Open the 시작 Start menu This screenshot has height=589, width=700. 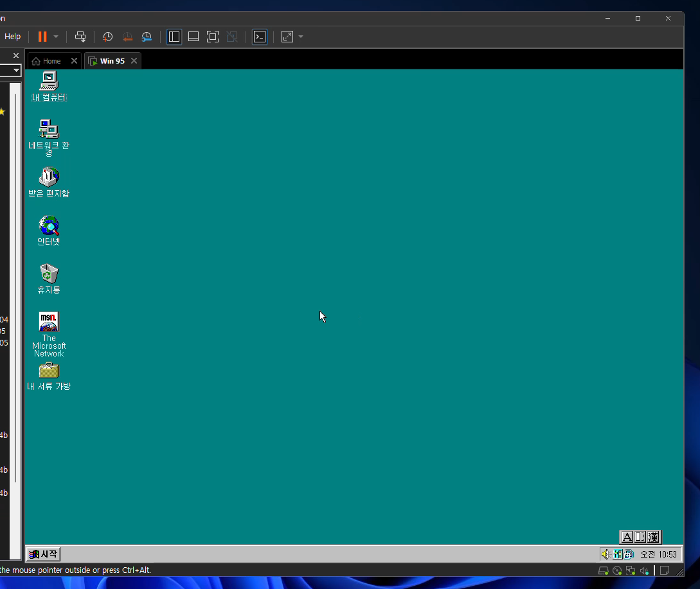click(x=43, y=554)
